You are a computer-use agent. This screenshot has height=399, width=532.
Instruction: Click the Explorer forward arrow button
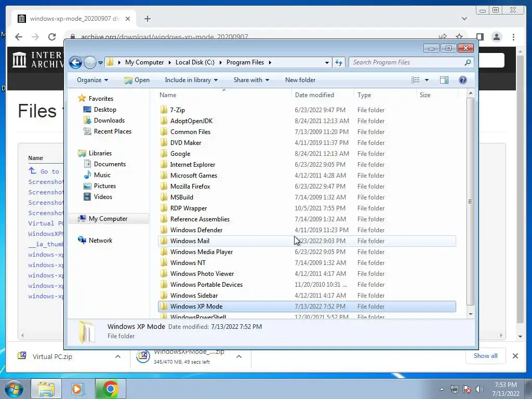90,62
